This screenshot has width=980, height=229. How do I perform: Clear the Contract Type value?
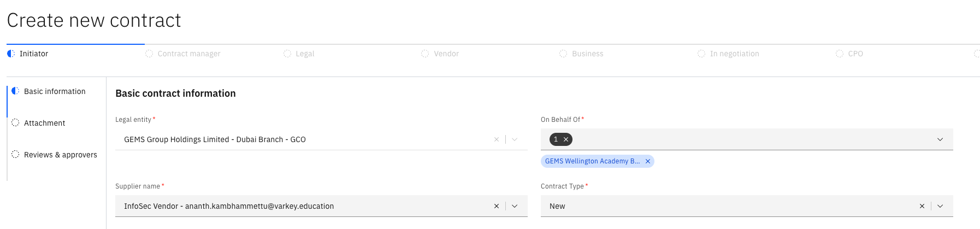tap(922, 206)
